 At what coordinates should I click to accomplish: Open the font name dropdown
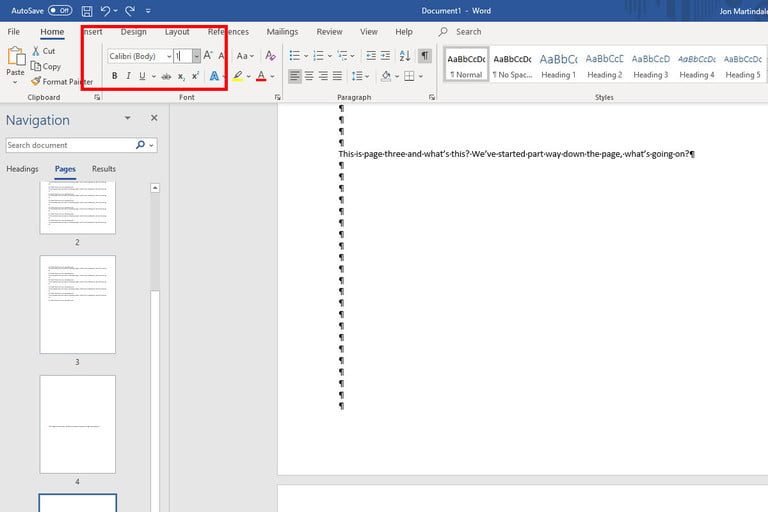coord(169,57)
